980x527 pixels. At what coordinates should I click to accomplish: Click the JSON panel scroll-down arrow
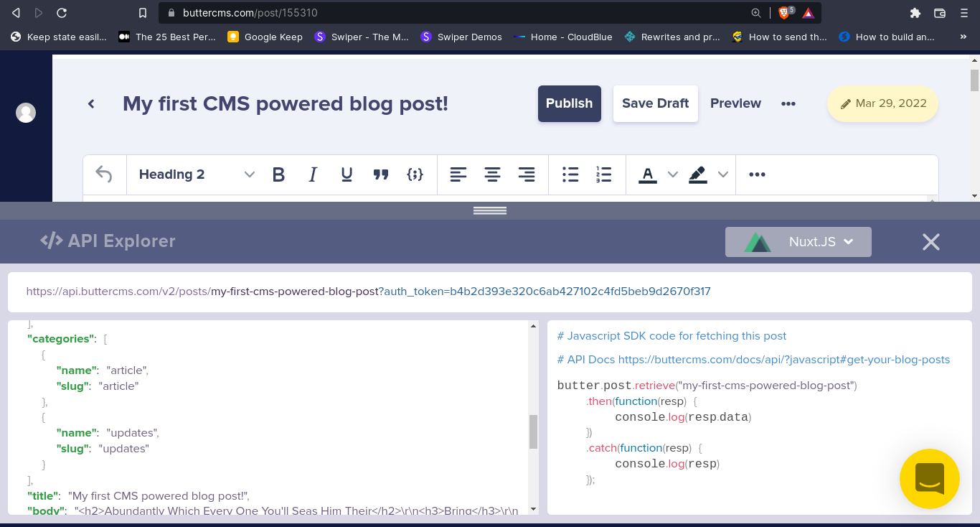tap(533, 509)
